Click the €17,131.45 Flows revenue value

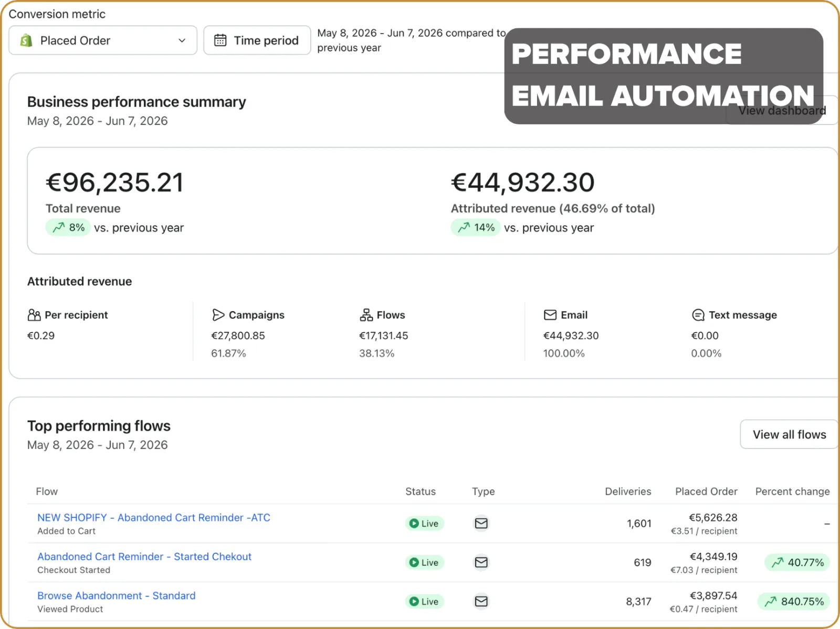[x=384, y=336]
